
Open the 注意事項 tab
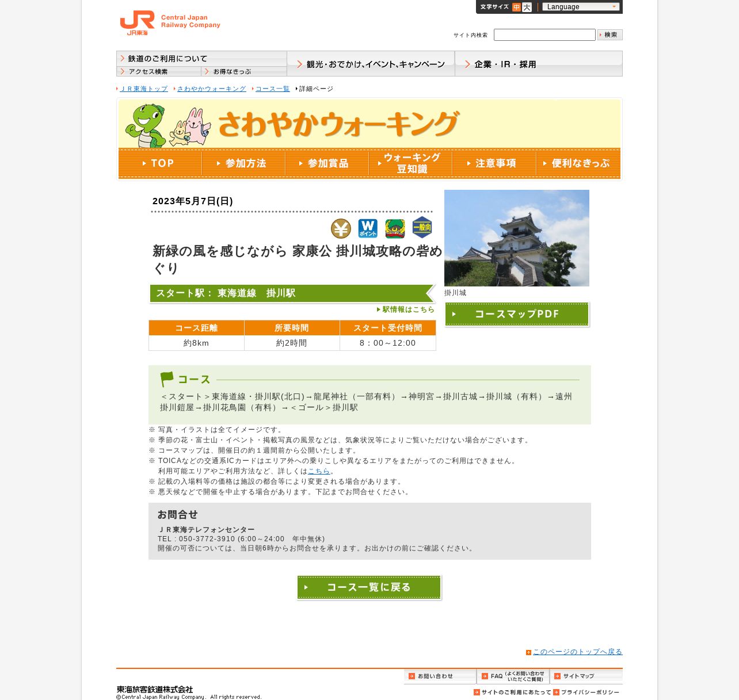point(494,163)
